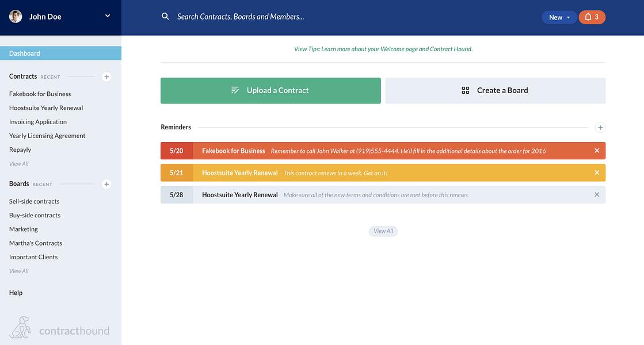Viewport: 644px width, 345px height.
Task: Add a new contract with plus icon
Action: (106, 76)
